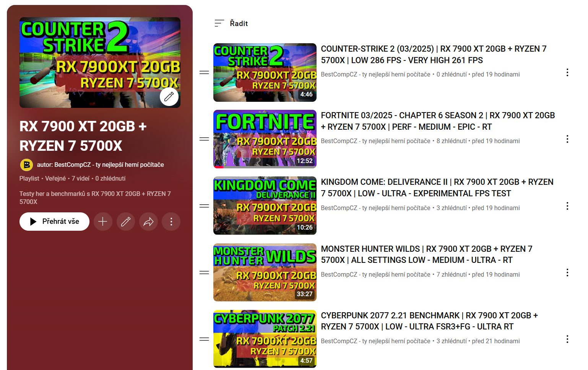Open the Counter-Strike 2 video thumbnail
The height and width of the screenshot is (370, 588).
click(265, 72)
